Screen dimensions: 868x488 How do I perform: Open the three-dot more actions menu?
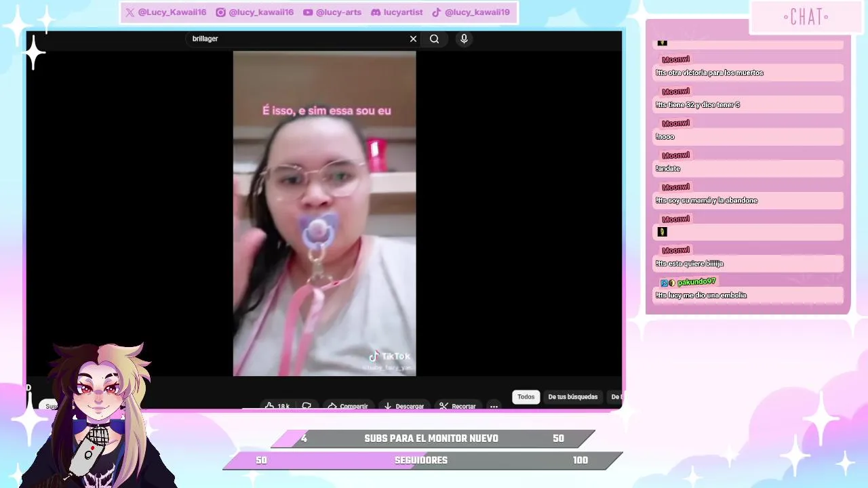[x=494, y=406]
